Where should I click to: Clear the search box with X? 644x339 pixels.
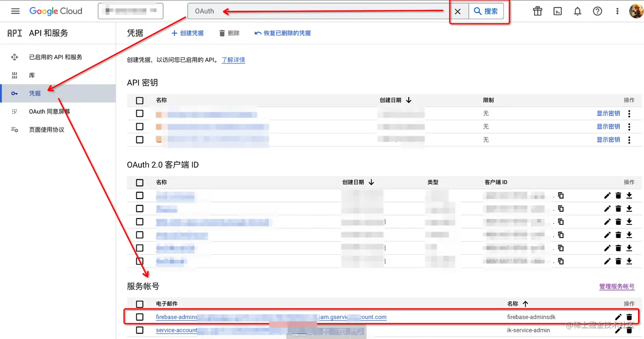click(458, 11)
